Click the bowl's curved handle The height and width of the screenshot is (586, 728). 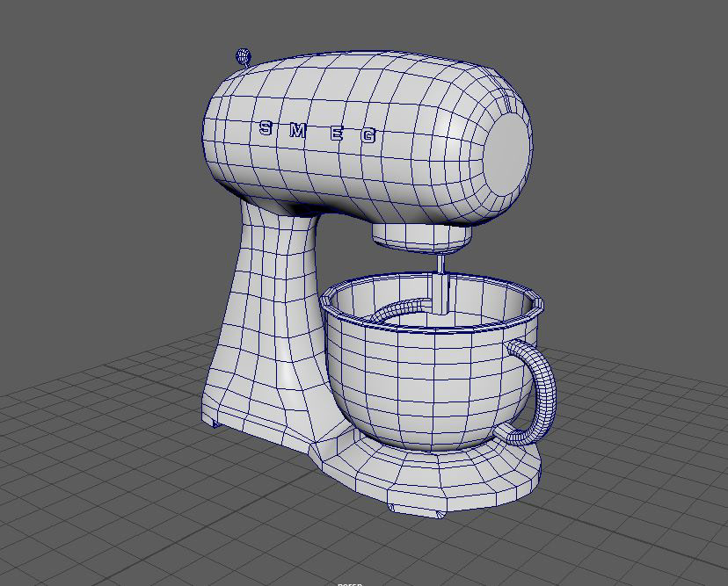532,392
